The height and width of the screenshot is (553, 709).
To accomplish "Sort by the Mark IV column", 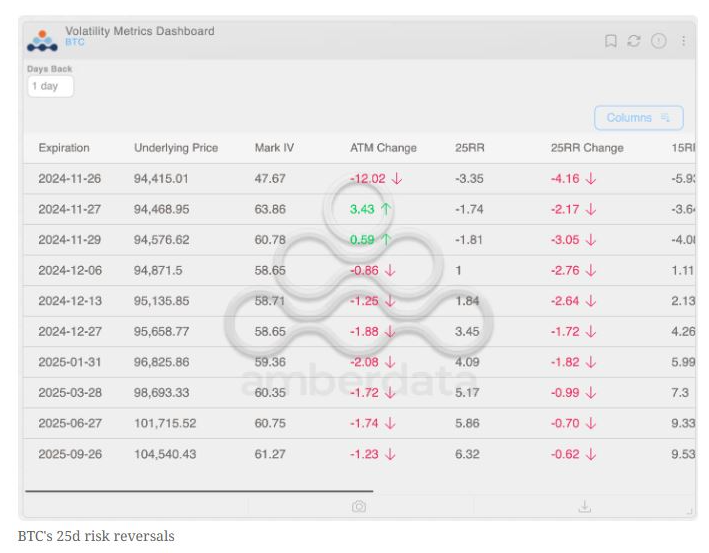I will tap(274, 148).
